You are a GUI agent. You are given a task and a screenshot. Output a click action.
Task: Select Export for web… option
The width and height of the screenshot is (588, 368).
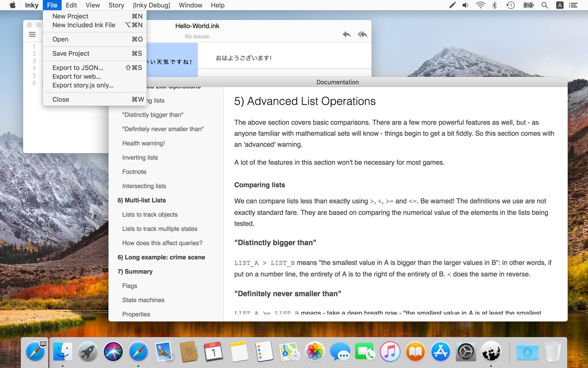pos(77,77)
